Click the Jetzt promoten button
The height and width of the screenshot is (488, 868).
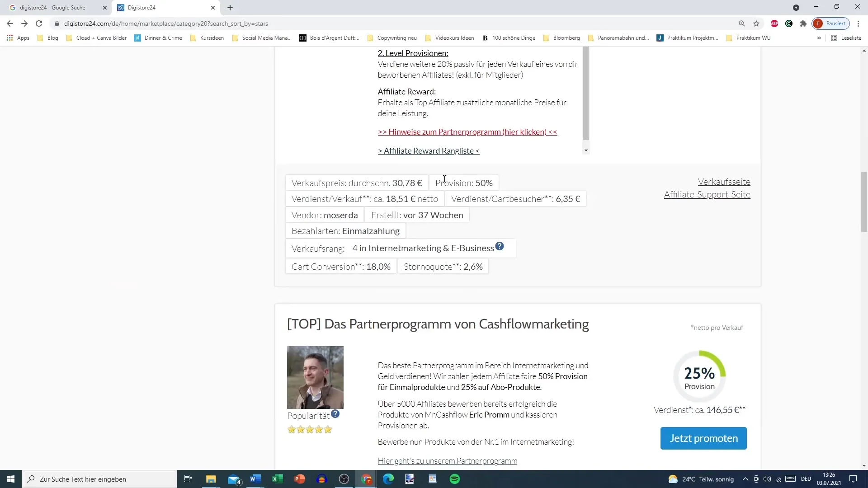tap(703, 438)
